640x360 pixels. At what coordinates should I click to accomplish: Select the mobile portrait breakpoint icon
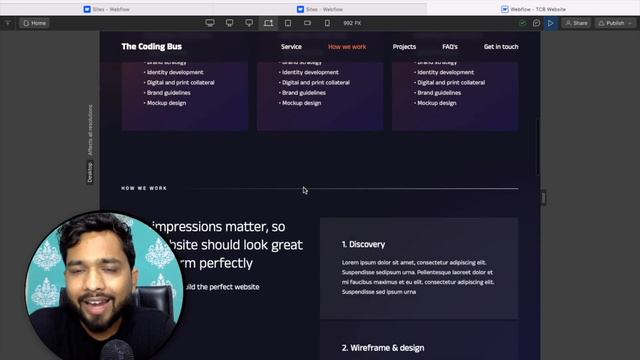[x=327, y=23]
